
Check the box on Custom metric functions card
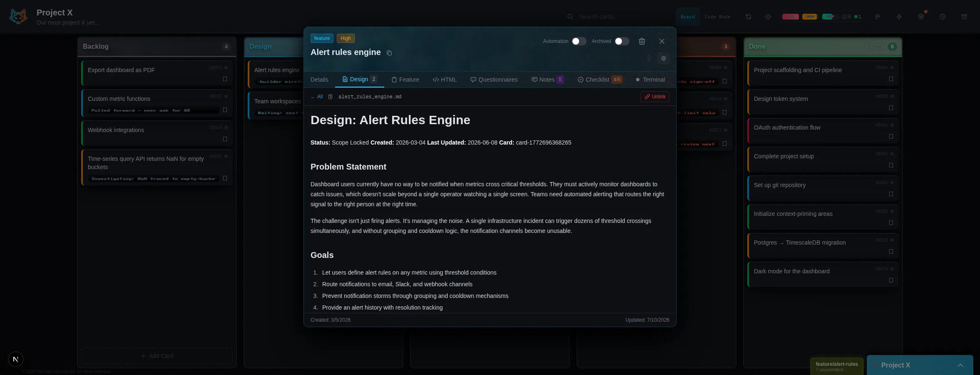[x=225, y=110]
